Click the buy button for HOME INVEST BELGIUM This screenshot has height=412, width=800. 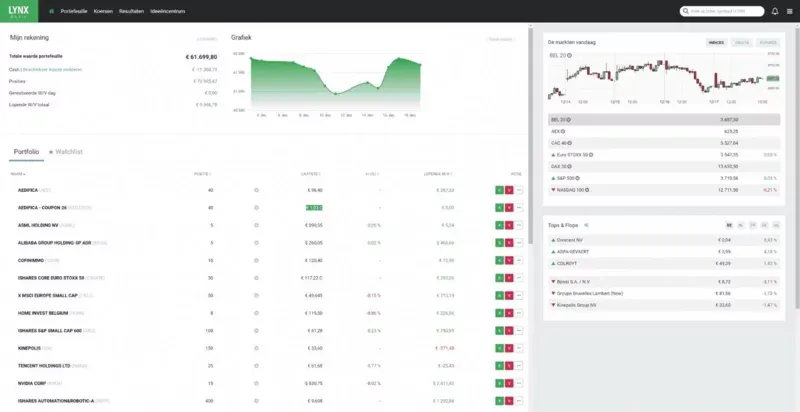(499, 313)
